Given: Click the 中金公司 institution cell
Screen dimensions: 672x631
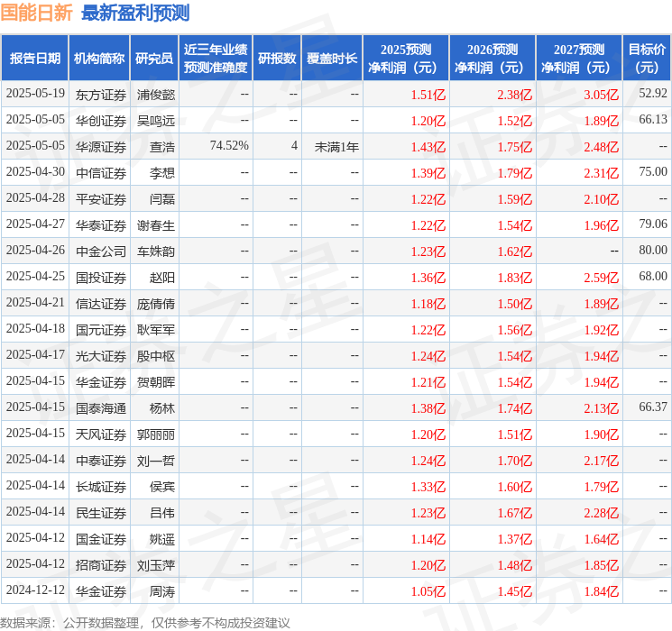Looking at the screenshot, I should pyautogui.click(x=101, y=251).
